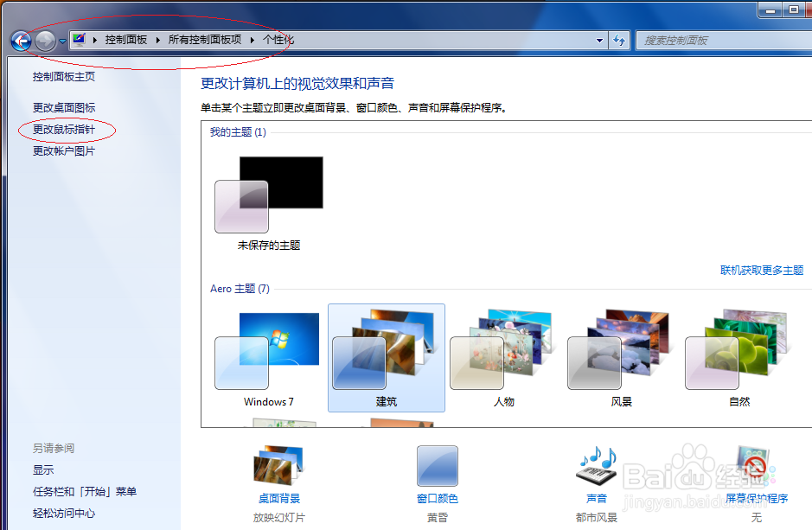Open the 屏幕保护程序 text link

(x=757, y=498)
